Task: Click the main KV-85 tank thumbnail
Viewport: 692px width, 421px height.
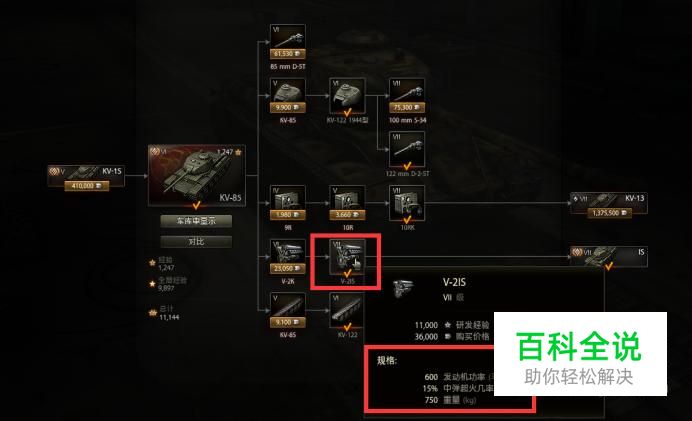Action: pos(197,175)
